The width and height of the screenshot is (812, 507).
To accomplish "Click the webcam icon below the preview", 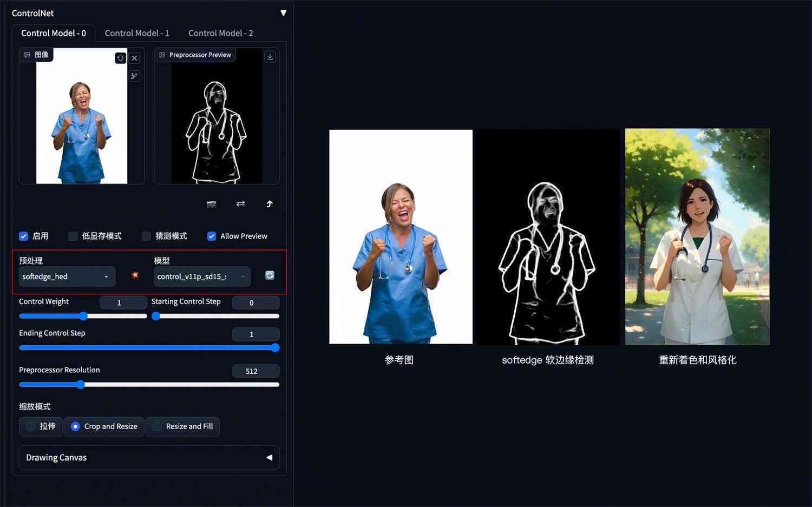I will tap(212, 204).
